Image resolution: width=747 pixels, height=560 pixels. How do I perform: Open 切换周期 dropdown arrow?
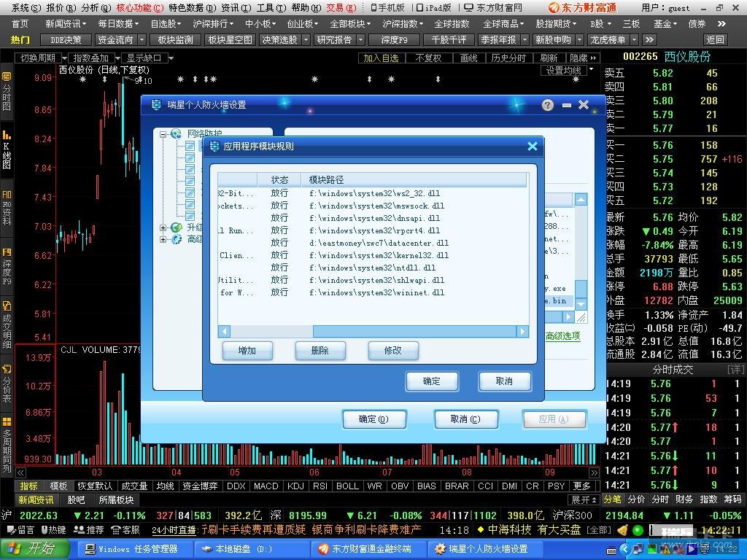(x=64, y=58)
